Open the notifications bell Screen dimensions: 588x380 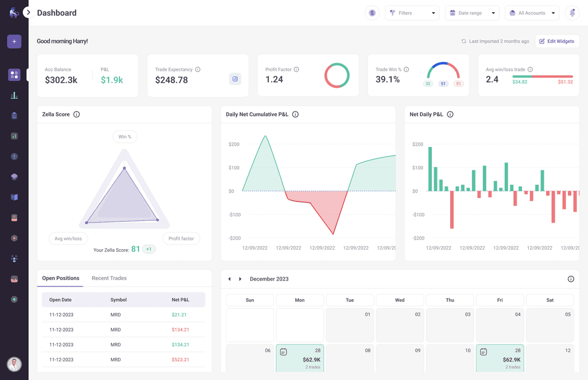click(x=572, y=13)
